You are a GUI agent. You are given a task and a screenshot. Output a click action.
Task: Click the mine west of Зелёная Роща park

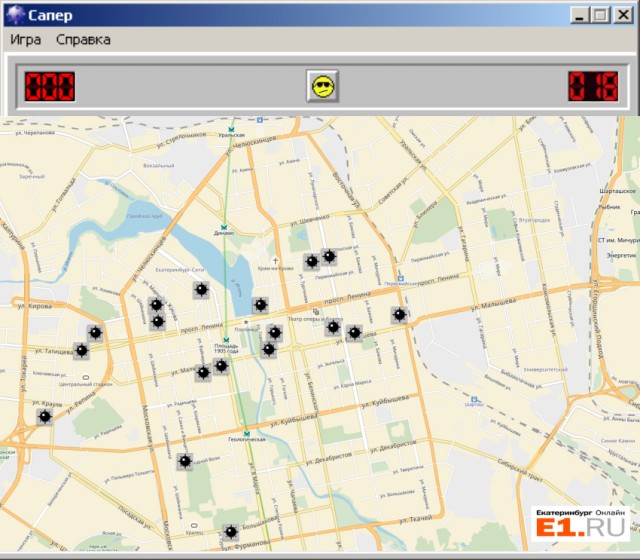tap(185, 462)
